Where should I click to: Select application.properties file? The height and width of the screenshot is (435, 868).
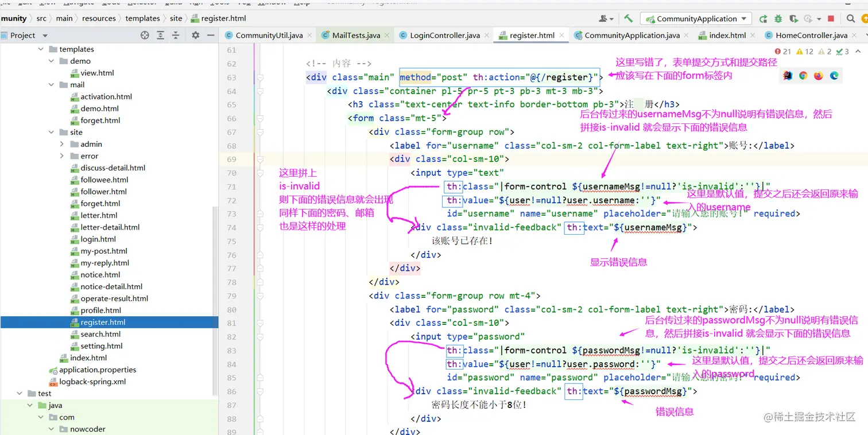[98, 370]
